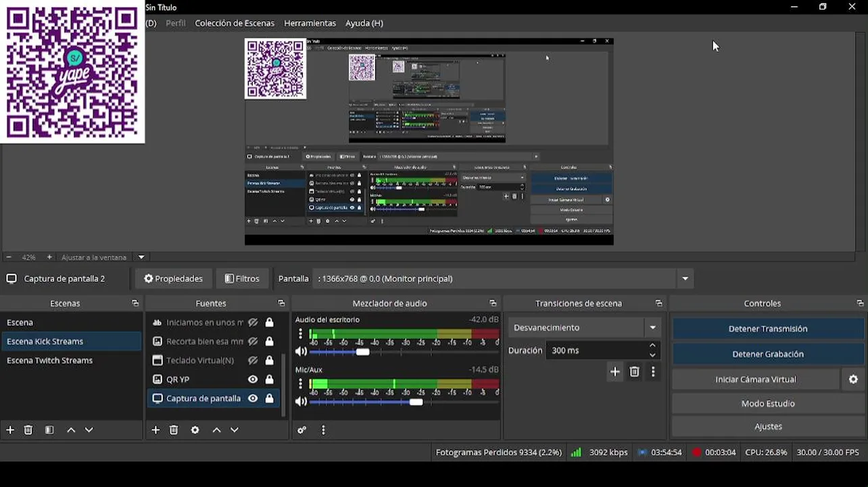This screenshot has width=868, height=487.
Task: Add a new scene with the plus icon
Action: [x=10, y=430]
